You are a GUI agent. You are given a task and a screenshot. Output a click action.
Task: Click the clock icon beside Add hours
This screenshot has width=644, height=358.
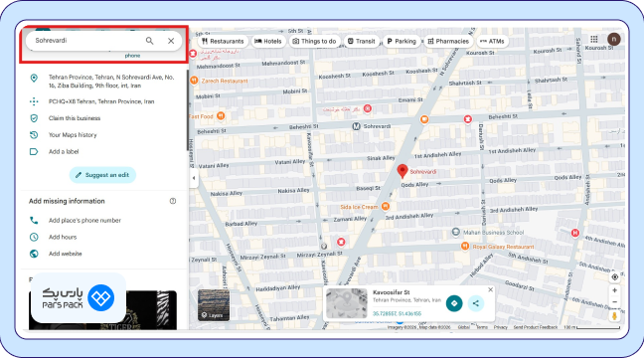click(x=34, y=237)
